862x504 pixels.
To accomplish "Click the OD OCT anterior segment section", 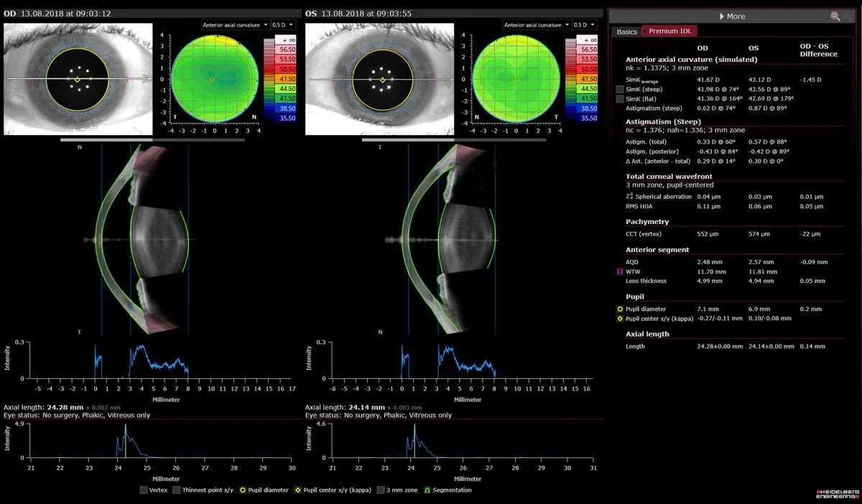I will [142, 238].
